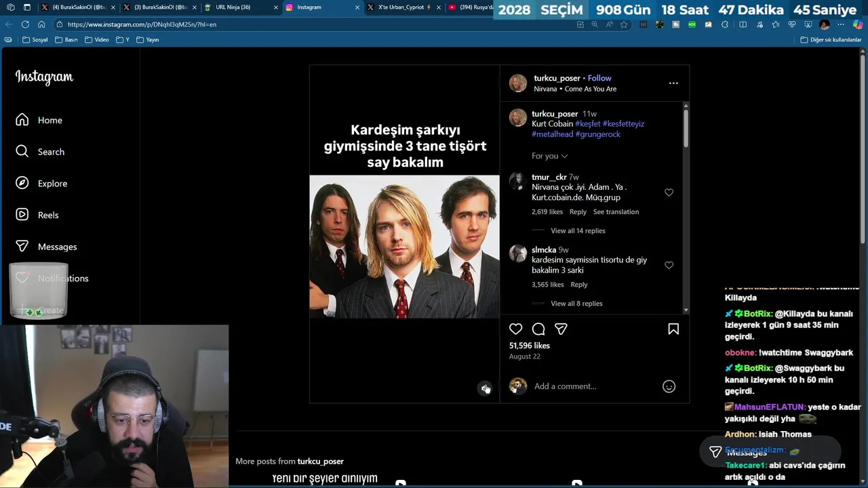The image size is (868, 488).
Task: Open the post comment bubble icon
Action: (538, 329)
